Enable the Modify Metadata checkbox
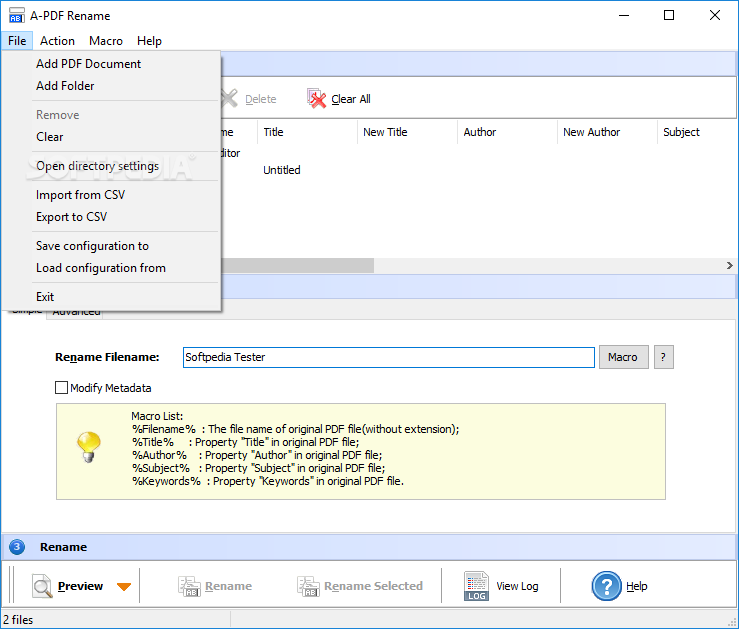The image size is (739, 629). (x=61, y=388)
